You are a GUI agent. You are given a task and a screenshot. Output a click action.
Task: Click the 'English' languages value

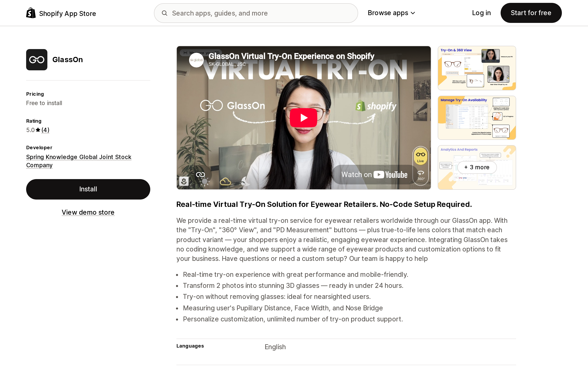[x=275, y=347]
